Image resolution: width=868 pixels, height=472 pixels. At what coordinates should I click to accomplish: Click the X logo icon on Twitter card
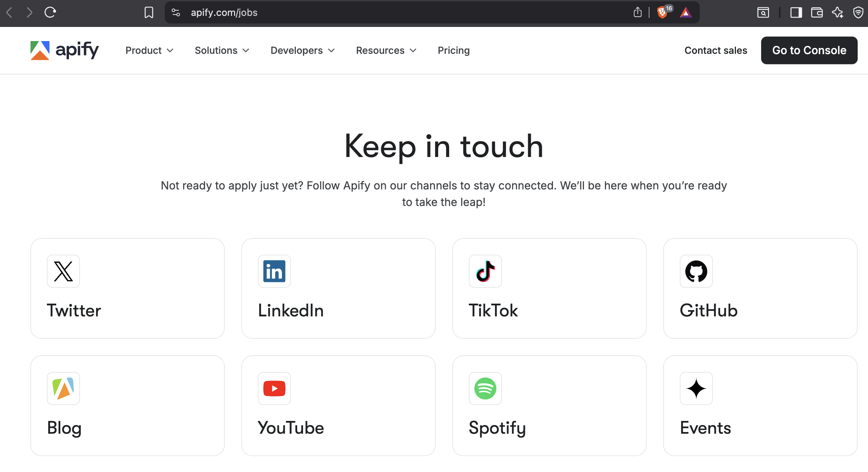click(63, 271)
